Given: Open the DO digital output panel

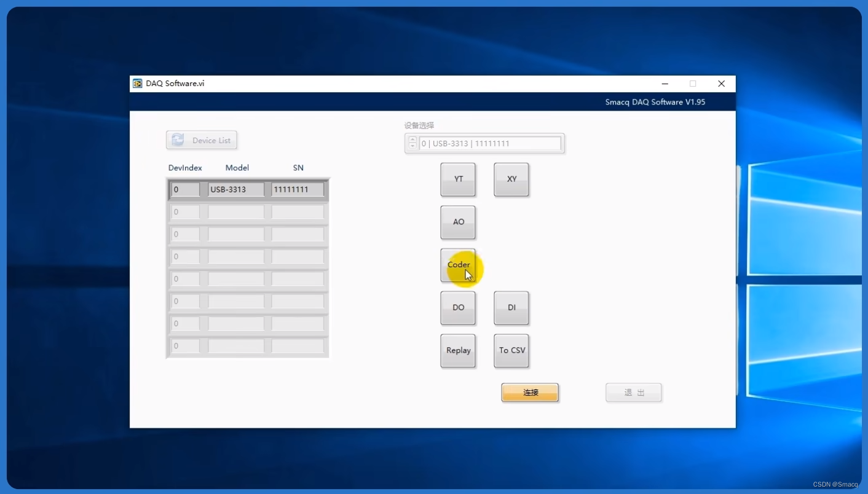Looking at the screenshot, I should 458,308.
